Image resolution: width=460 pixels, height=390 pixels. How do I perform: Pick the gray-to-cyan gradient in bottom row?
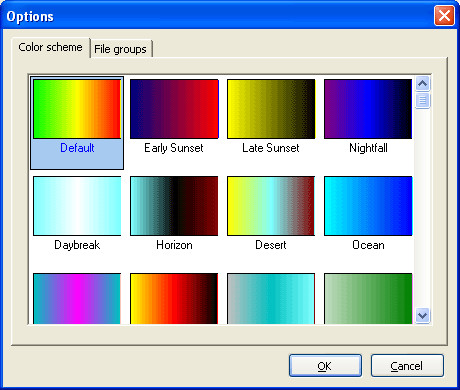tap(271, 298)
